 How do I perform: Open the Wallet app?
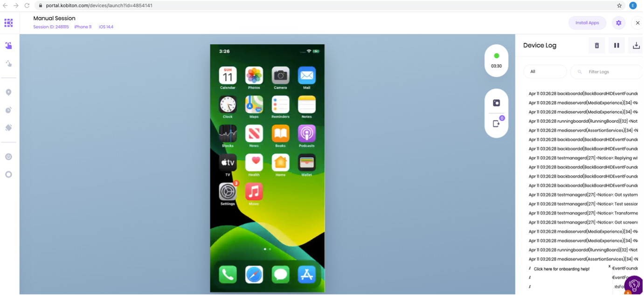[x=306, y=163]
